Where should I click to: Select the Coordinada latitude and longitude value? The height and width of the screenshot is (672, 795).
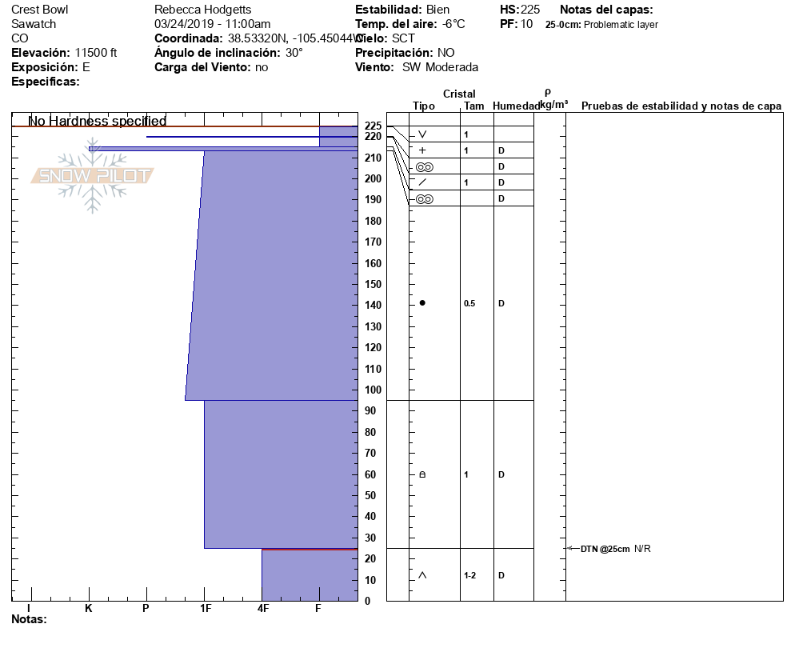pyautogui.click(x=295, y=38)
